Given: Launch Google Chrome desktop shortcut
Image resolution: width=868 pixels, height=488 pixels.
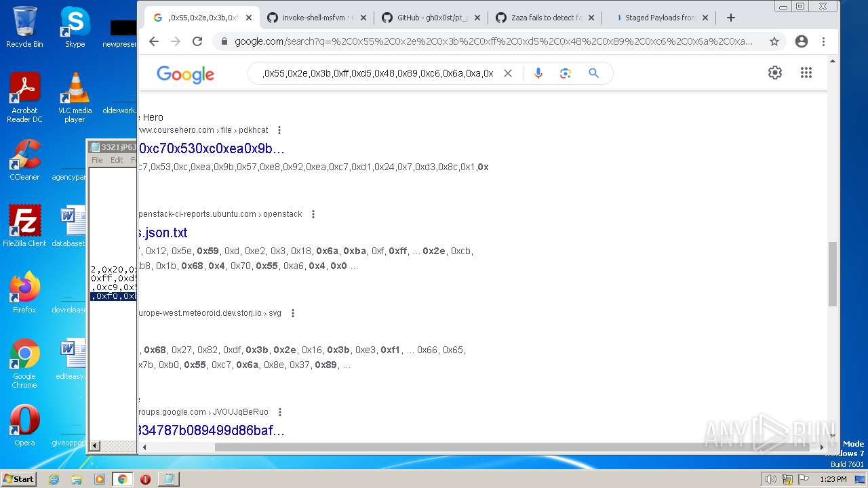Looking at the screenshot, I should pos(24,364).
